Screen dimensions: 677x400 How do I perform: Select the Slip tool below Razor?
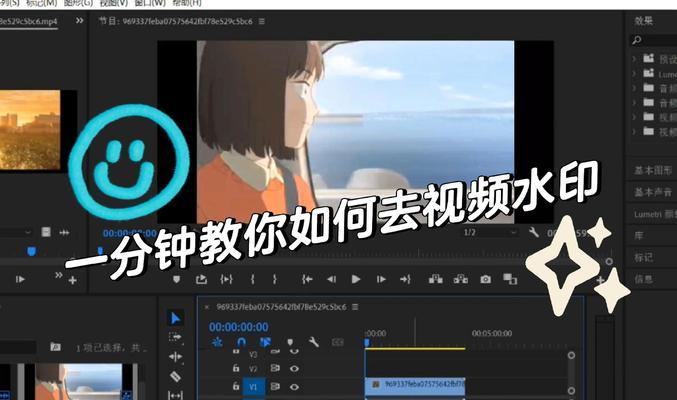tap(175, 394)
